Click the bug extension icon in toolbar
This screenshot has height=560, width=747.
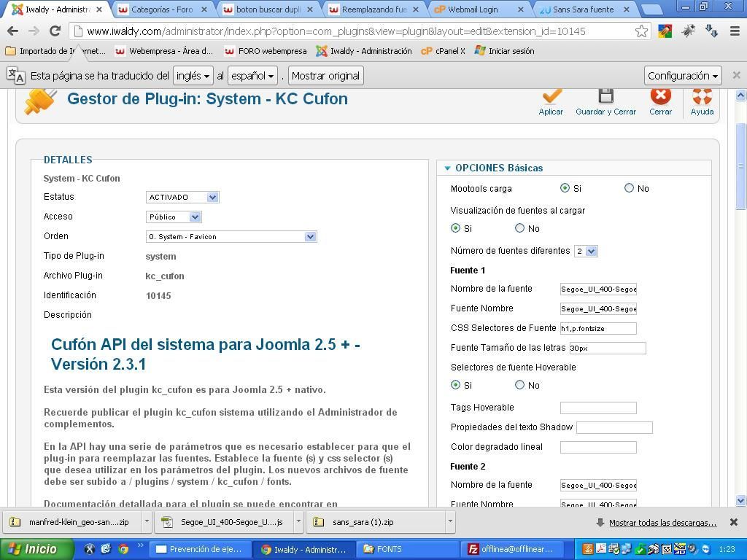[688, 31]
